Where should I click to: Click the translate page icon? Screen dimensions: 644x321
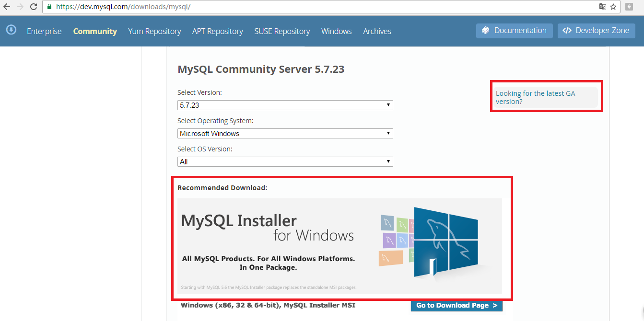click(x=603, y=7)
